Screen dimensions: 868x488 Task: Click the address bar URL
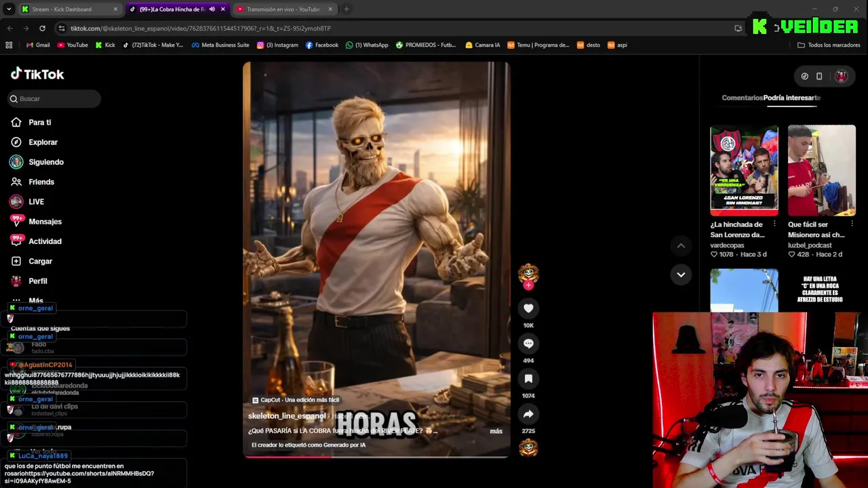(201, 28)
